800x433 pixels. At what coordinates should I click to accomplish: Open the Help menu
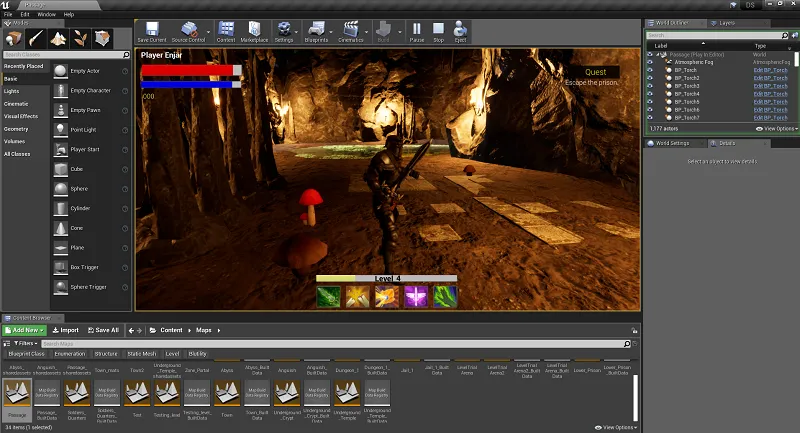(x=69, y=14)
